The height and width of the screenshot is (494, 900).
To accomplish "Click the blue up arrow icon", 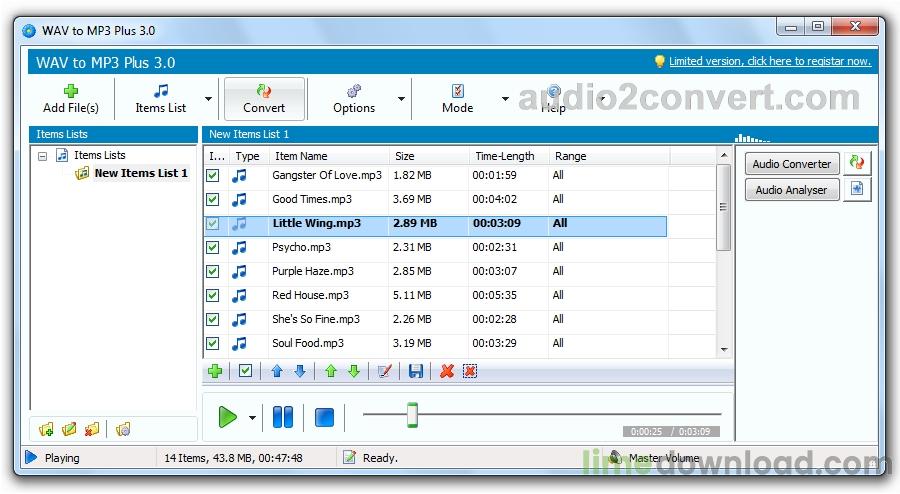I will coord(277,371).
